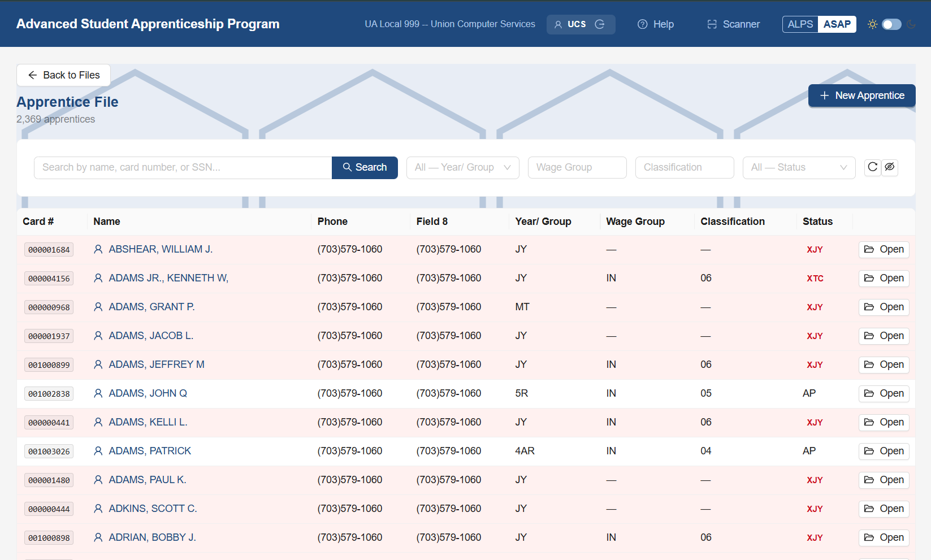Open the file for ADAMS JR., KENNETH W

884,278
